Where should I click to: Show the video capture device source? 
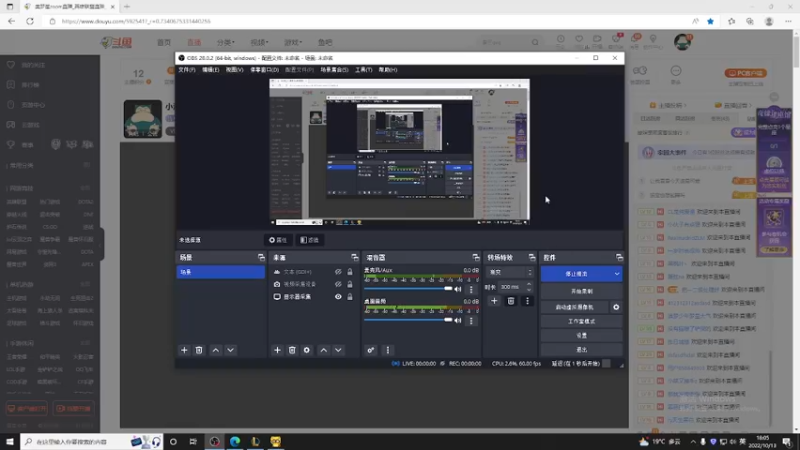[x=338, y=284]
